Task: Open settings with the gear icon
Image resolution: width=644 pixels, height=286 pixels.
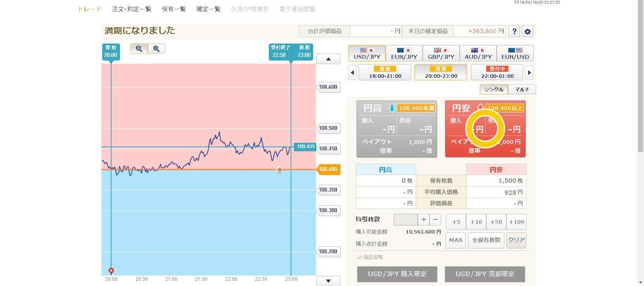Action: tap(527, 31)
